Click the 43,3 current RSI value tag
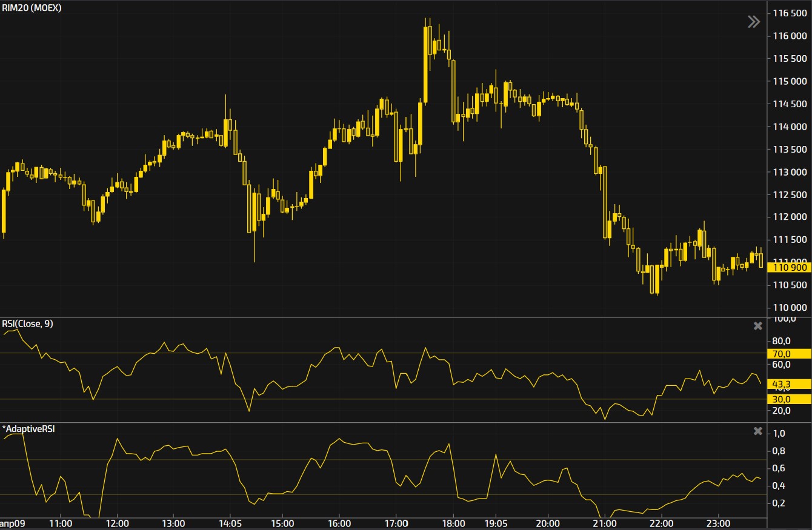Screen dimensions: 812x530 pos(789,384)
